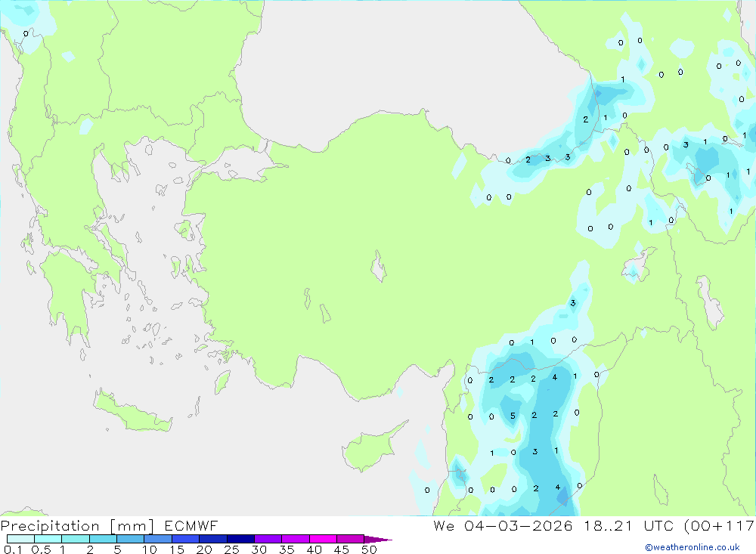Click the 'ECMWF' model label

click(x=191, y=525)
